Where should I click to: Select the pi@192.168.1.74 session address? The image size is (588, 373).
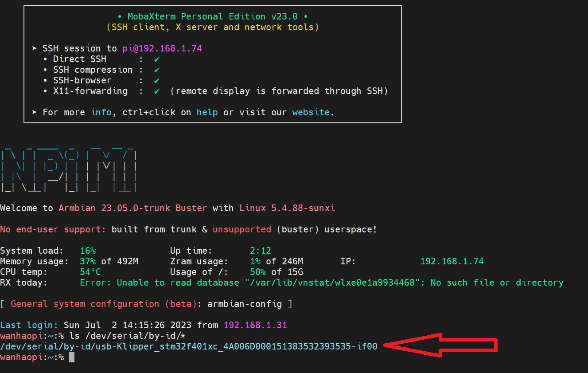click(x=162, y=48)
